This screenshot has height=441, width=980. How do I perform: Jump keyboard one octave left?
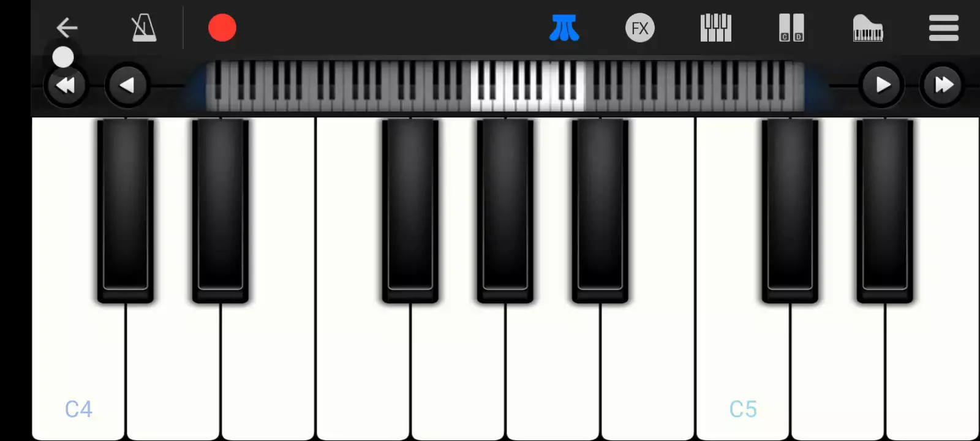[66, 85]
